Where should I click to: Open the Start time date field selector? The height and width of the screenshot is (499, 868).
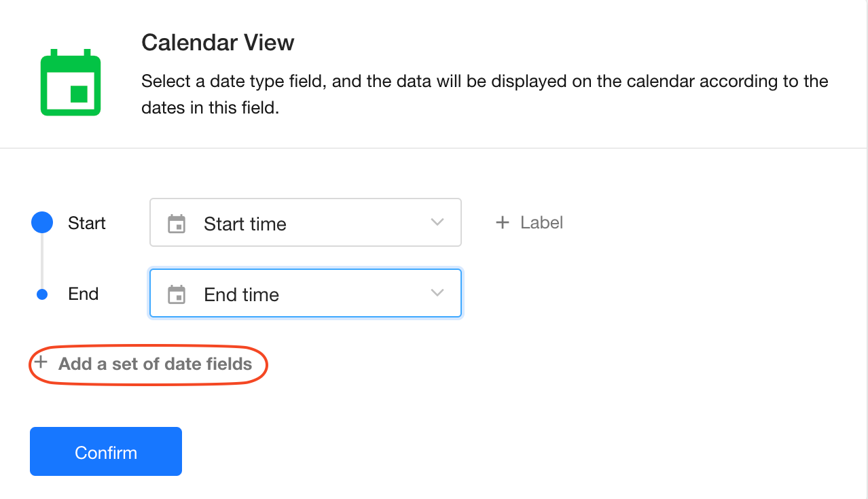[305, 222]
